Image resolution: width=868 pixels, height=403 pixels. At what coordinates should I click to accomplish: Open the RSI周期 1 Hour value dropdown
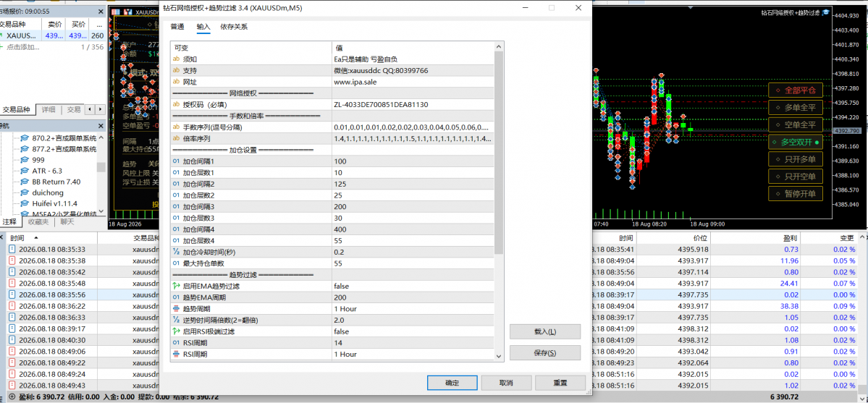413,355
